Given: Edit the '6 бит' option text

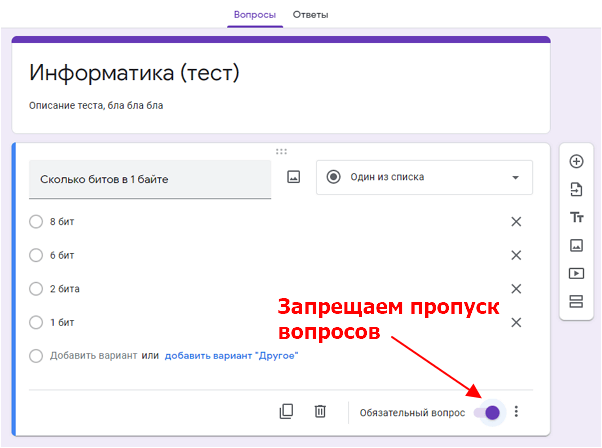Looking at the screenshot, I should point(62,255).
